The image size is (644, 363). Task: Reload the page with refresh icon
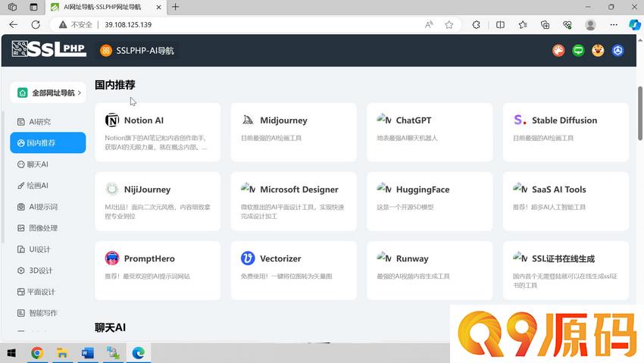[36, 25]
